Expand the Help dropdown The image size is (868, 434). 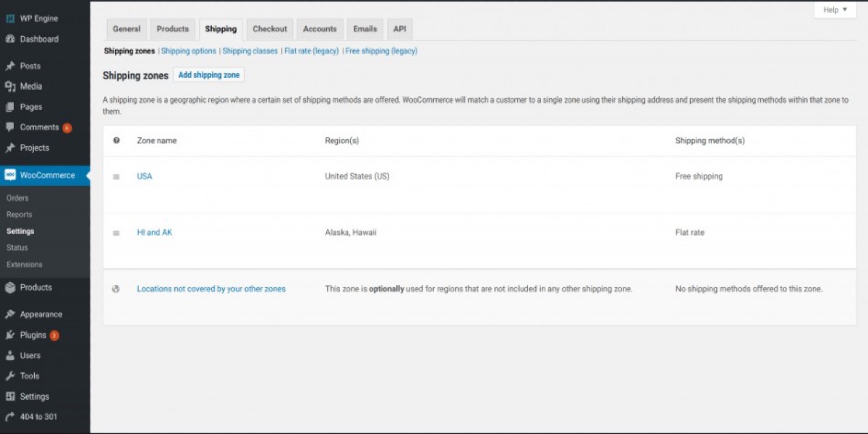(x=835, y=10)
